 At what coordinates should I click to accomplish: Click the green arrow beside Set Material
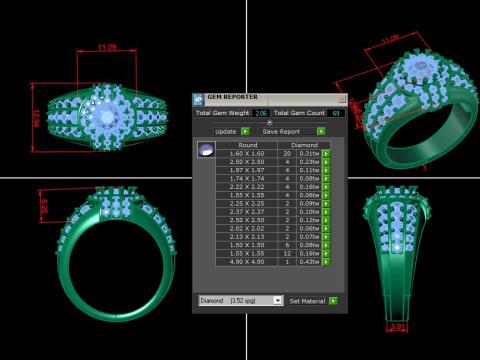[333, 301]
